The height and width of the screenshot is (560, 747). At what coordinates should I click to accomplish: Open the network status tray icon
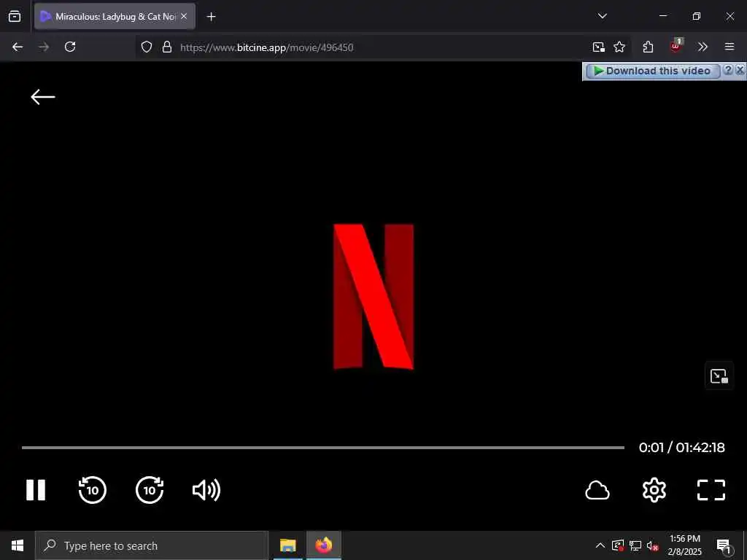point(635,545)
